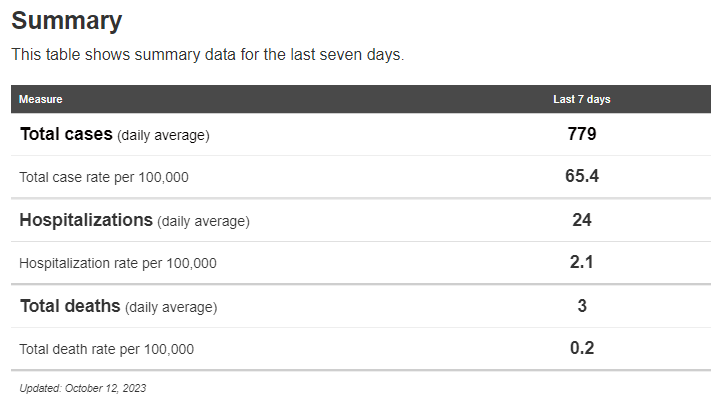Click the daily average note beside Total deaths
Image resolution: width=727 pixels, height=417 pixels.
[171, 307]
